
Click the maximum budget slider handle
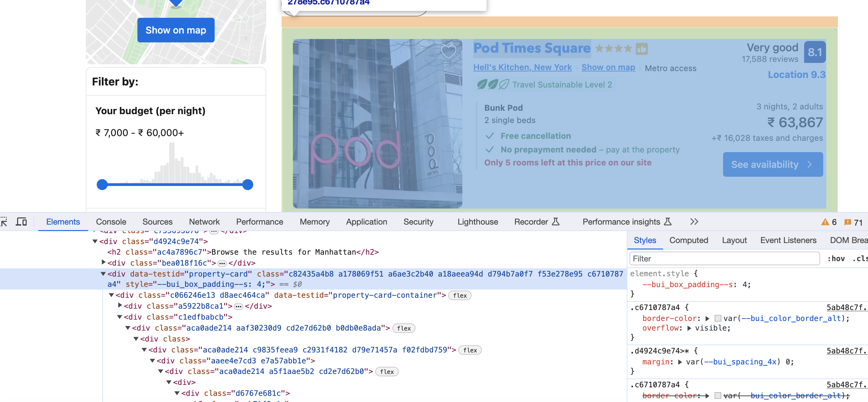tap(248, 185)
